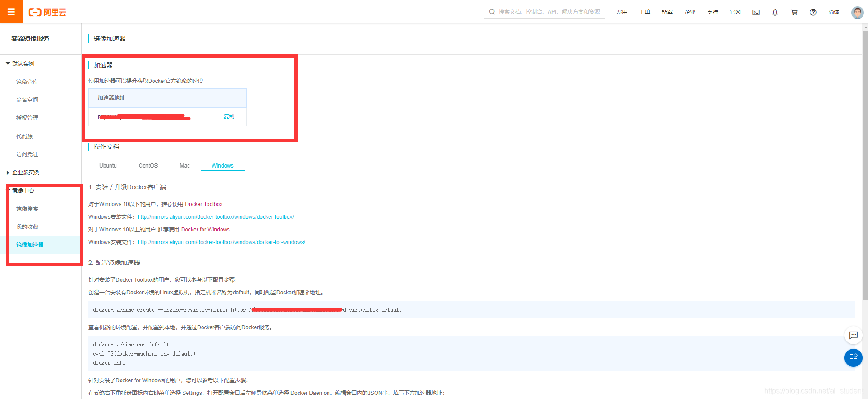Click the search magnifier icon
This screenshot has height=399, width=868.
492,12
